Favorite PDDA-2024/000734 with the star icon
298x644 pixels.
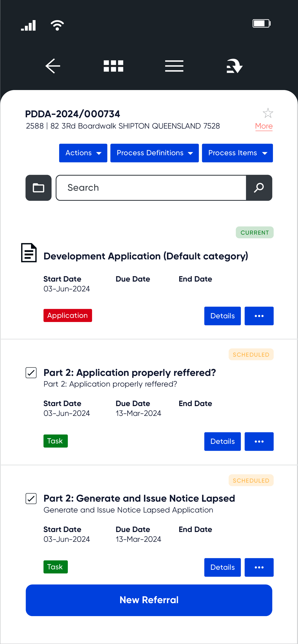268,113
